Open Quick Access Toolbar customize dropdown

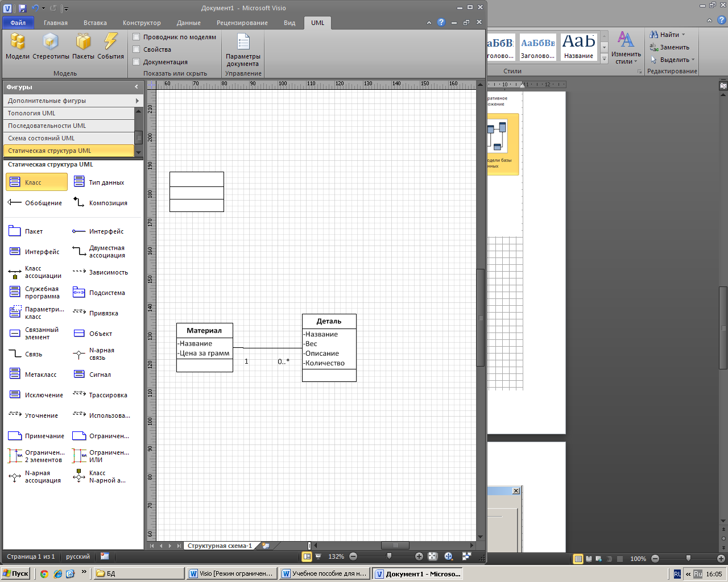click(66, 9)
